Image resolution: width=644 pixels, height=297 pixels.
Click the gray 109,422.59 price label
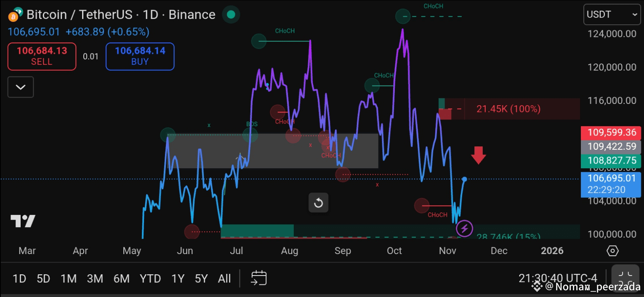611,147
